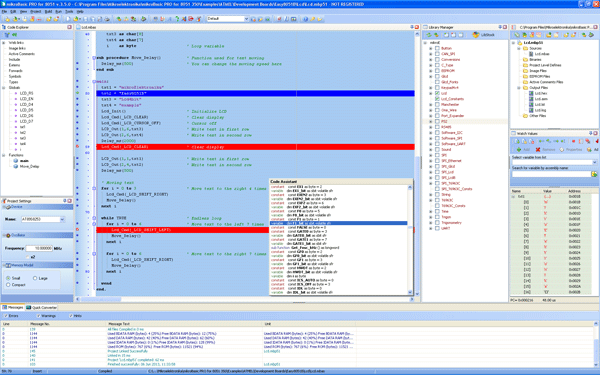Check the CAN_SPI library checkbox
The height and width of the screenshot is (375, 600).
(x=437, y=54)
